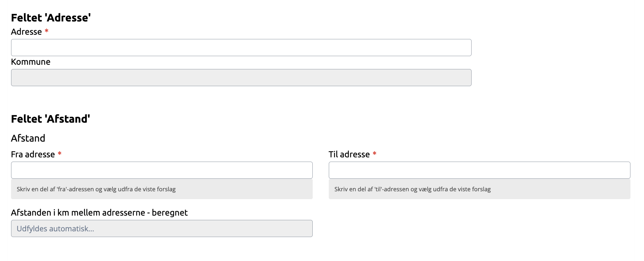
Task: Click inside the gray hint box under Fra adresse
Action: tap(162, 189)
